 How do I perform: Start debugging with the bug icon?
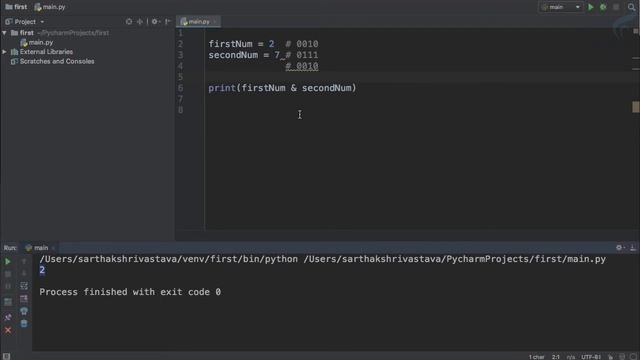point(603,7)
